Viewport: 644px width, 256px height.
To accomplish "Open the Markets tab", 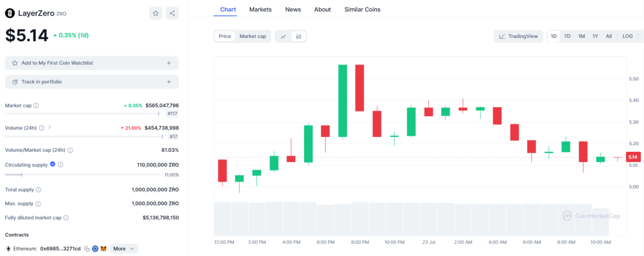I will point(261,10).
